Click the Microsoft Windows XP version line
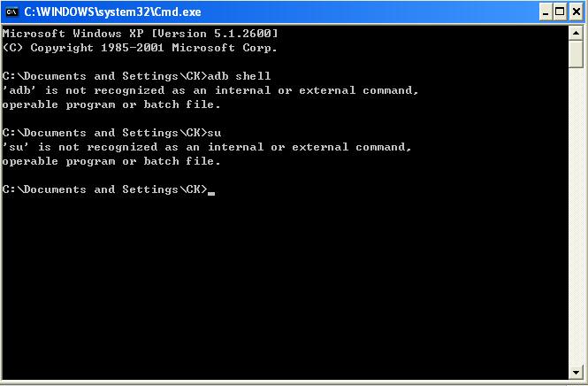The height and width of the screenshot is (386, 588). [x=140, y=33]
